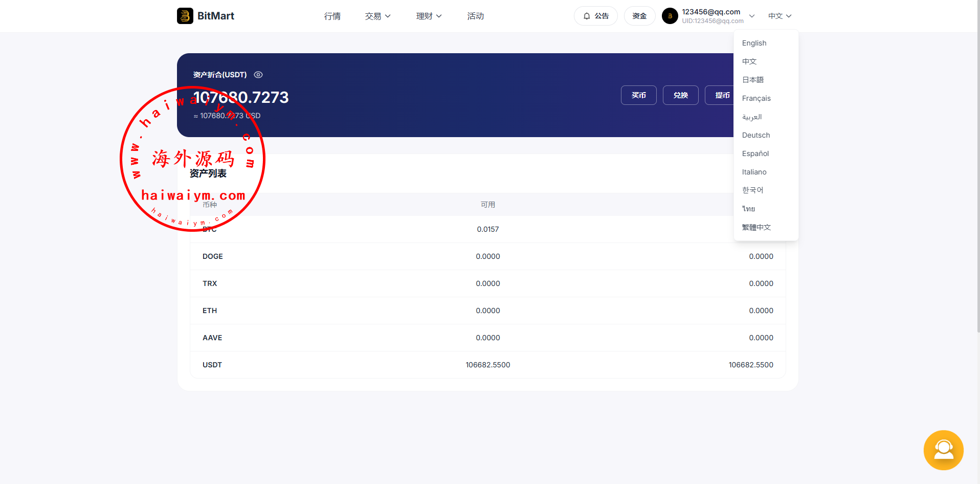Image resolution: width=980 pixels, height=484 pixels.
Task: Click BTC available value 0.0157
Action: click(x=488, y=229)
